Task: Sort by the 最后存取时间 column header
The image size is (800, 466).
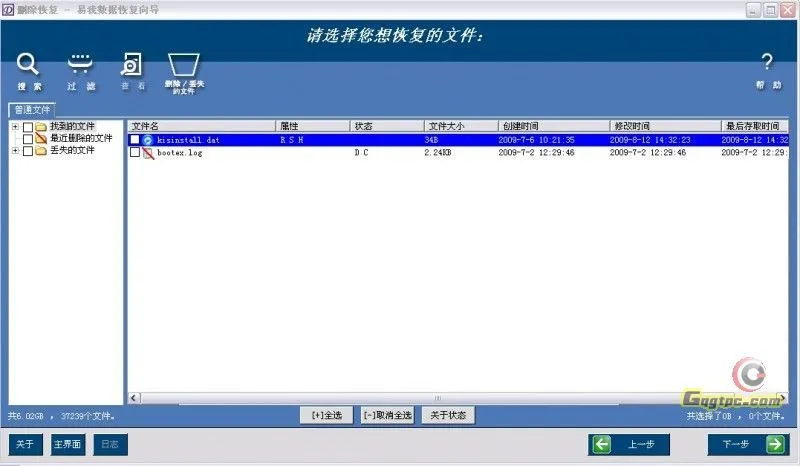Action: 755,126
